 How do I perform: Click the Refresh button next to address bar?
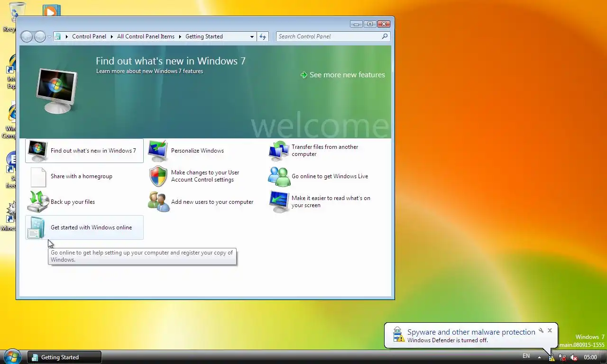tap(263, 36)
